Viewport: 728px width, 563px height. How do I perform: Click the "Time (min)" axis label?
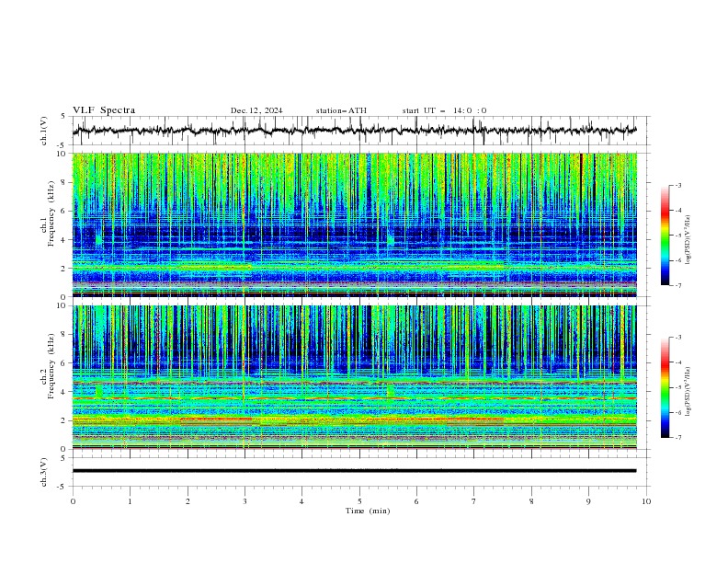pos(368,511)
